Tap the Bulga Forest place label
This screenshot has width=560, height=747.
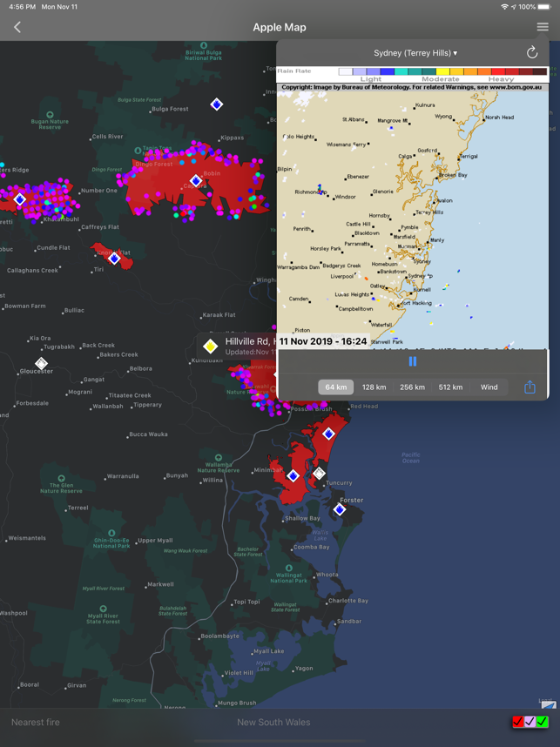(170, 109)
